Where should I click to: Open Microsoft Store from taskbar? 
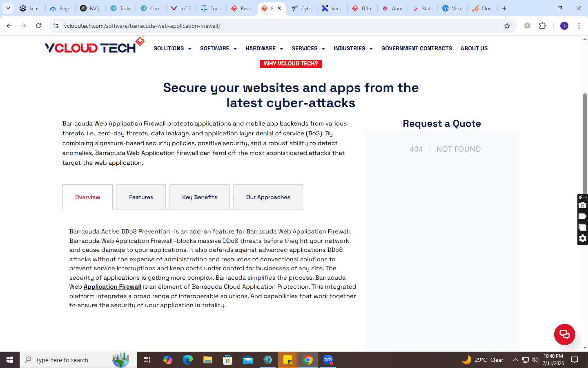227,360
